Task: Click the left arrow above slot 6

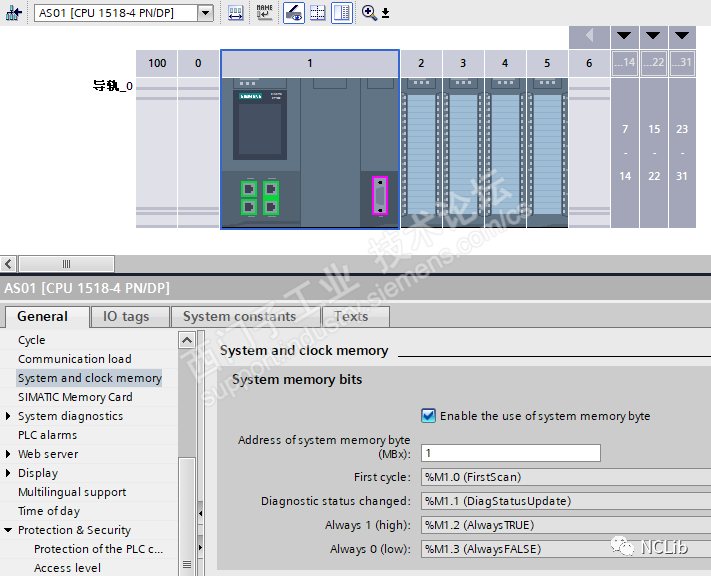Action: [589, 35]
